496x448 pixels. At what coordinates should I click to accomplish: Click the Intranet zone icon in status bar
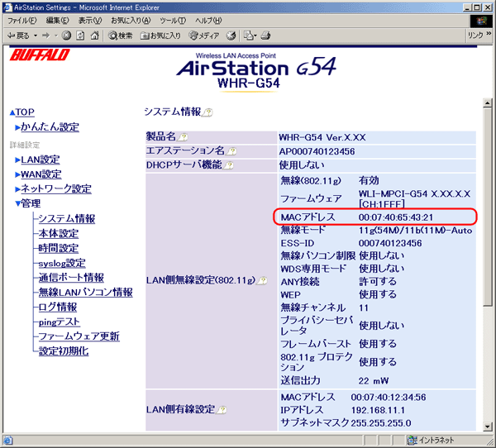point(413,440)
